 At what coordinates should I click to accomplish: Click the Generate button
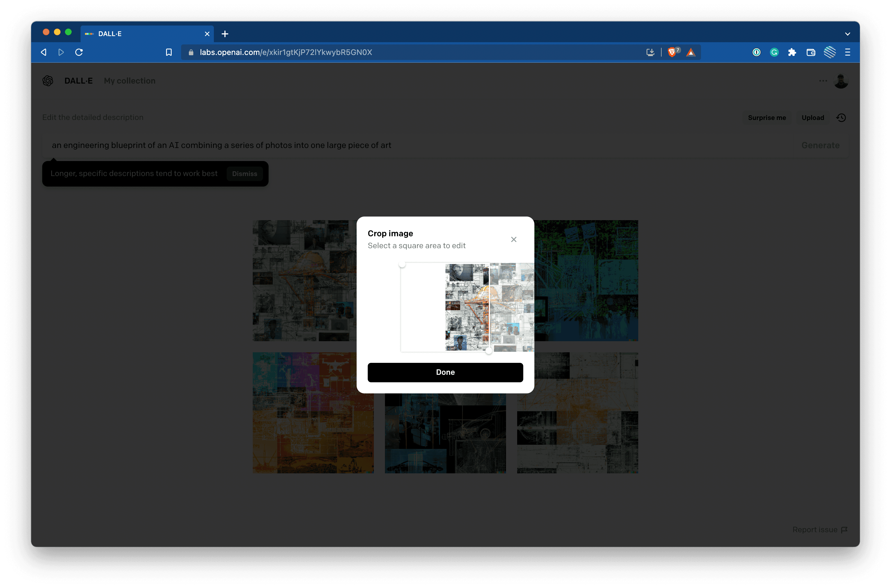tap(820, 145)
